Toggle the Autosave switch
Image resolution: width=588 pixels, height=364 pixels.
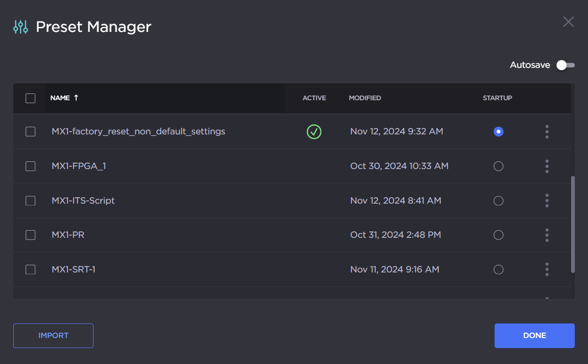point(565,65)
